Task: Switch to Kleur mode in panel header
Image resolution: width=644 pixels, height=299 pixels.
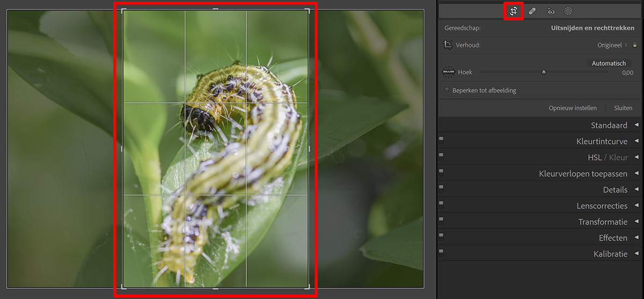Action: [x=618, y=158]
